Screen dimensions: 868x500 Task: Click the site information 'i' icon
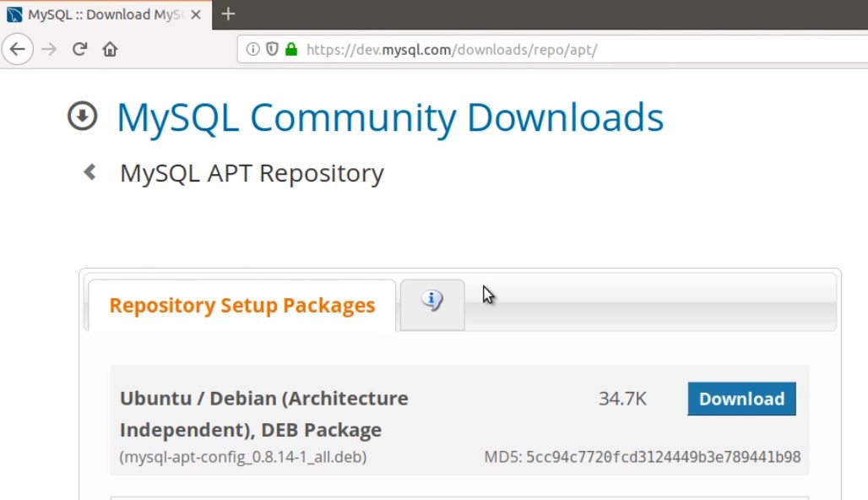pos(252,49)
